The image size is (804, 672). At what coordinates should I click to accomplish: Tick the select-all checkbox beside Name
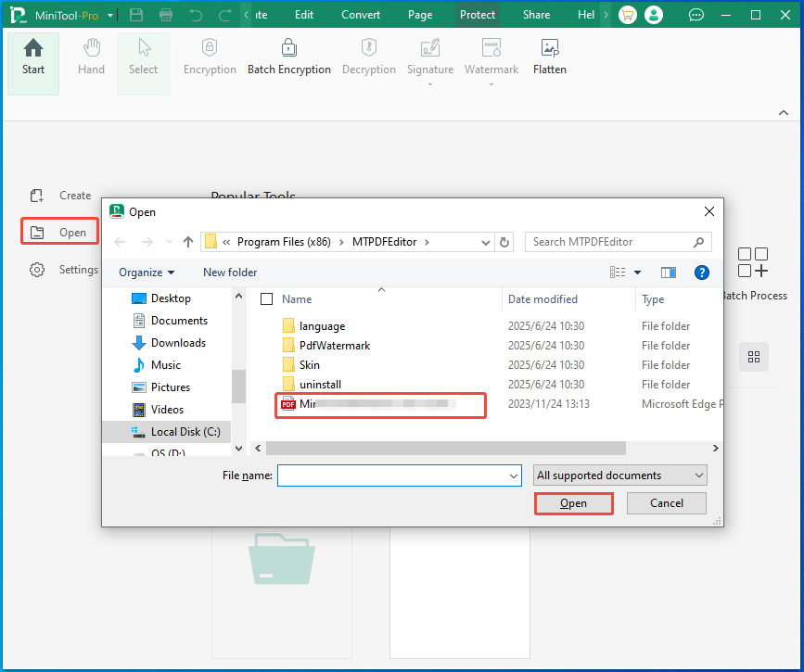pyautogui.click(x=267, y=298)
